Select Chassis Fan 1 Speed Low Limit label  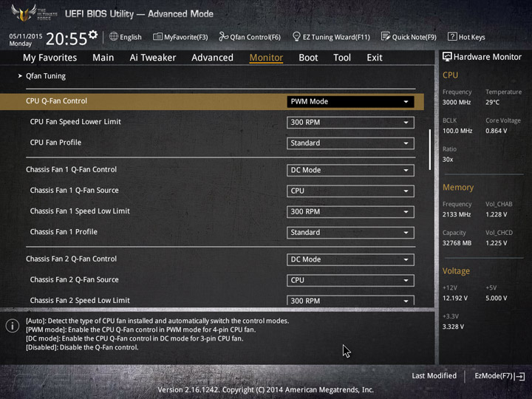[x=80, y=211]
